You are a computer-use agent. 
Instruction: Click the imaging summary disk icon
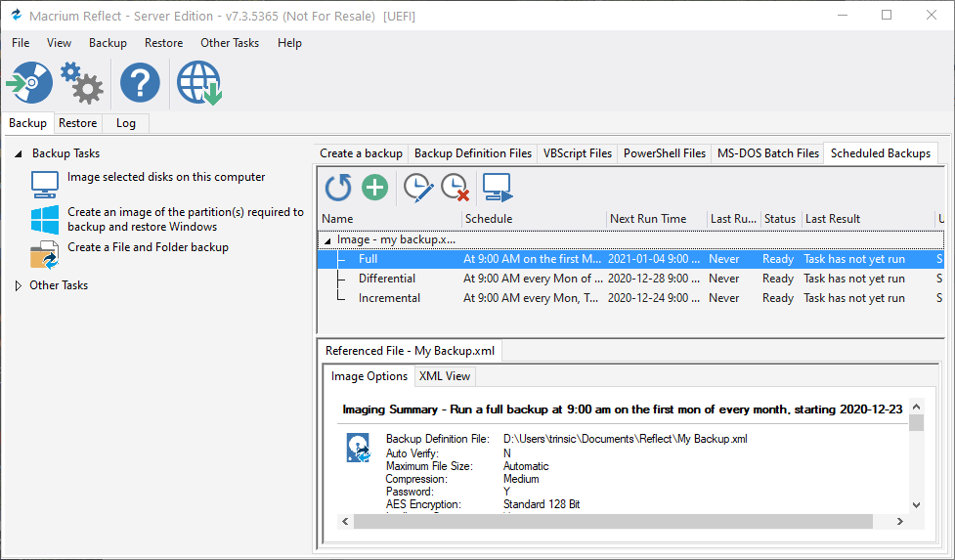[358, 448]
